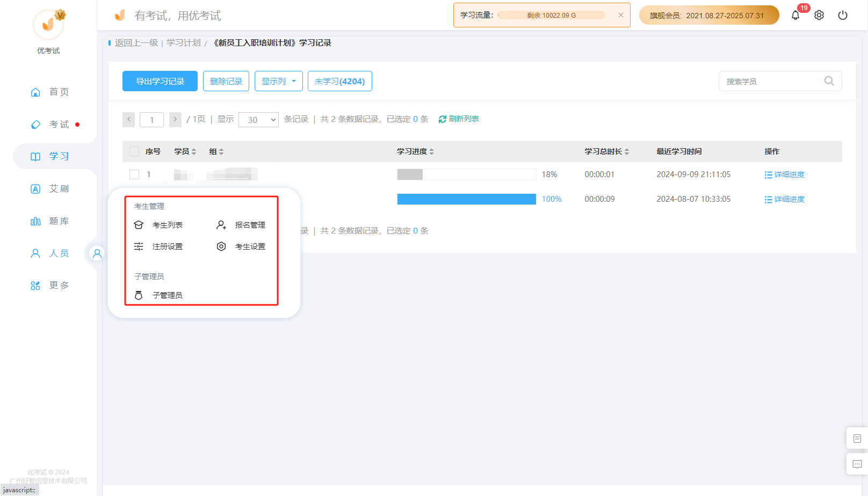Click the 00:00:09 duration cell
The height and width of the screenshot is (496, 868).
click(599, 199)
